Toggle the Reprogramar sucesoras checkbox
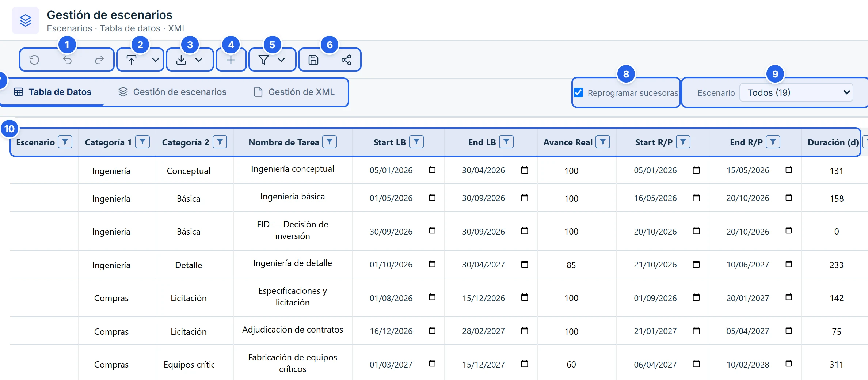The width and height of the screenshot is (868, 380). coord(578,92)
